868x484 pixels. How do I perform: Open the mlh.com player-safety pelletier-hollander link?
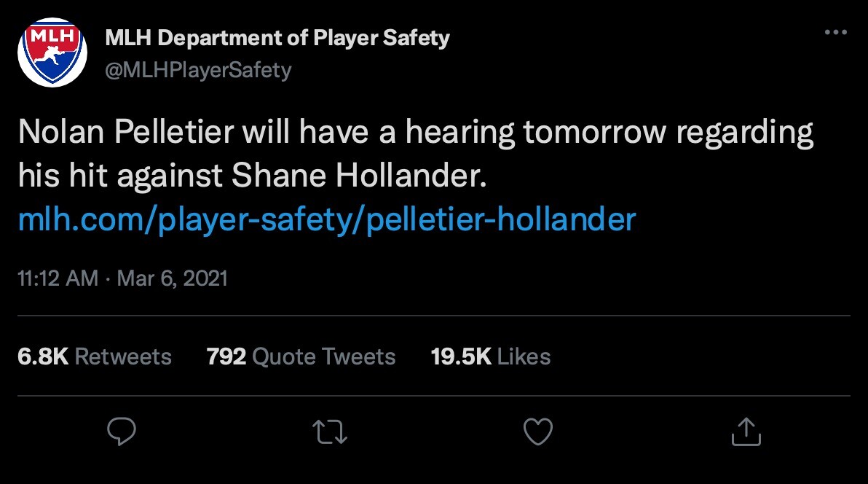point(327,218)
